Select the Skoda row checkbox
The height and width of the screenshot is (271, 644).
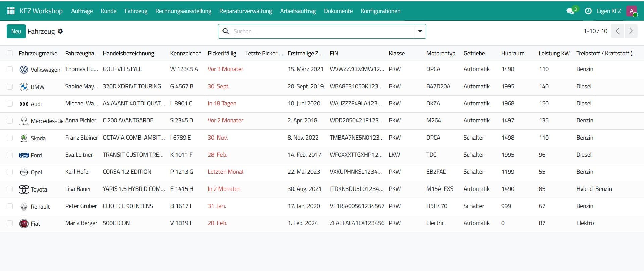(x=10, y=138)
